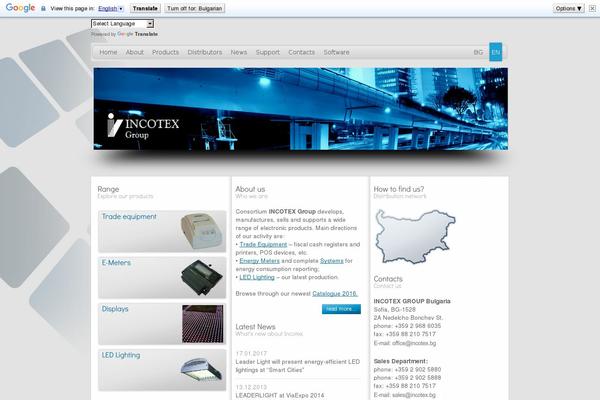Image resolution: width=600 pixels, height=400 pixels.
Task: Open the English language dropdown
Action: click(111, 8)
